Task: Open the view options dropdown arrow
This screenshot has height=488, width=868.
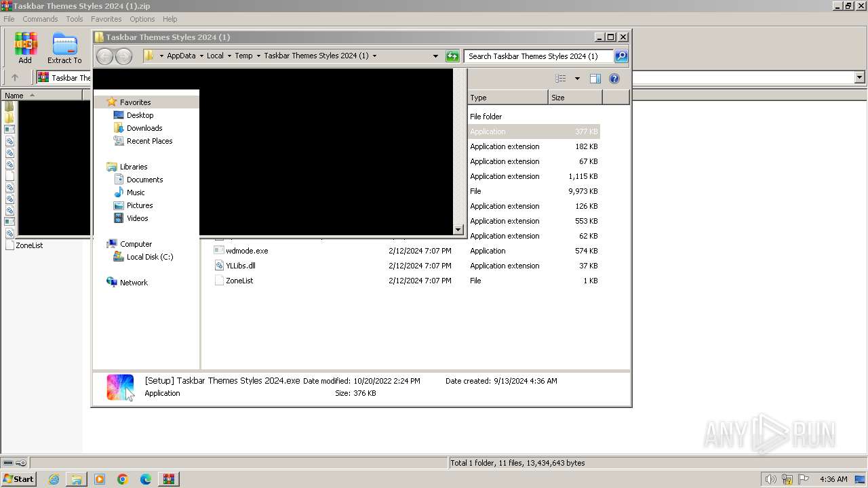Action: coord(577,79)
